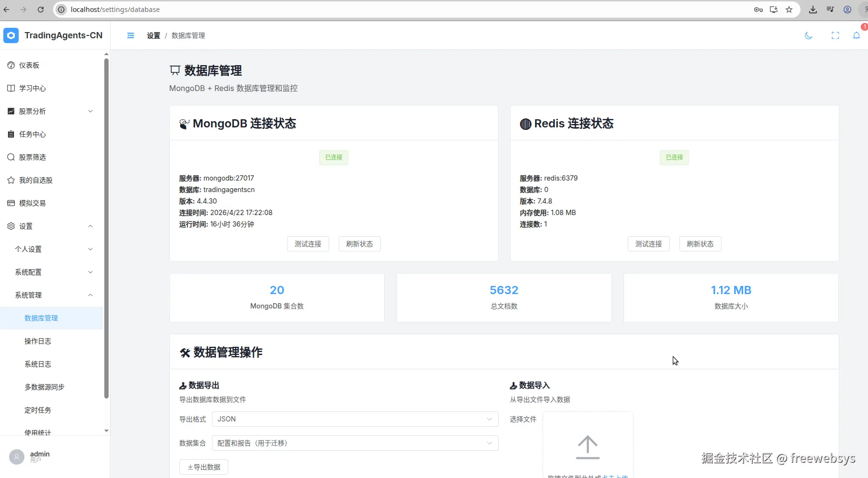View site information icon in address bar
The image size is (868, 478).
61,10
